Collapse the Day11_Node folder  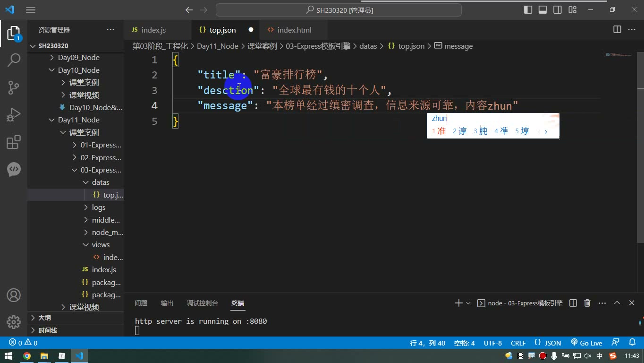[76, 120]
